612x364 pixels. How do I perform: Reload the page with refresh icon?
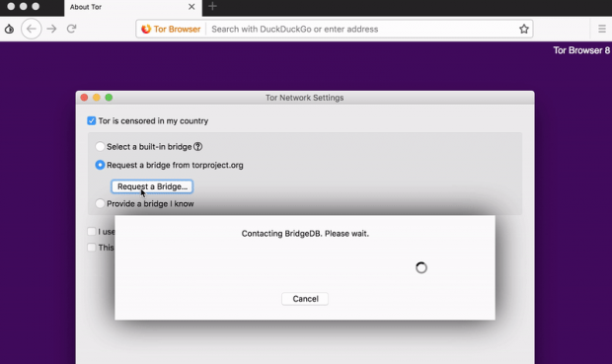coord(71,29)
